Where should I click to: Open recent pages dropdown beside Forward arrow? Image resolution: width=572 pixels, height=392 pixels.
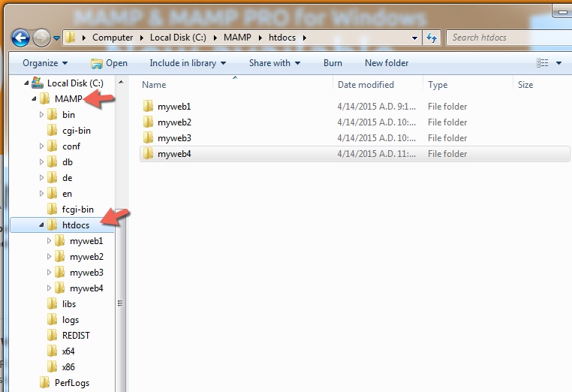56,38
